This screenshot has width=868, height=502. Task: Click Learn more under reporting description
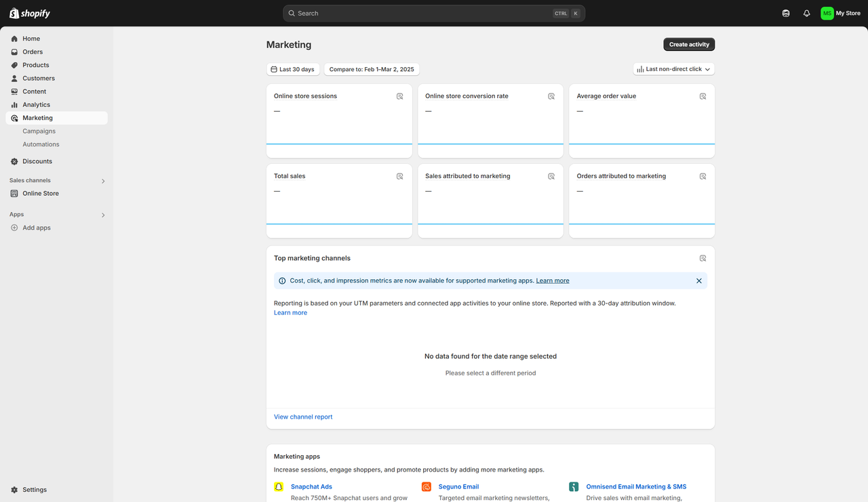point(290,313)
